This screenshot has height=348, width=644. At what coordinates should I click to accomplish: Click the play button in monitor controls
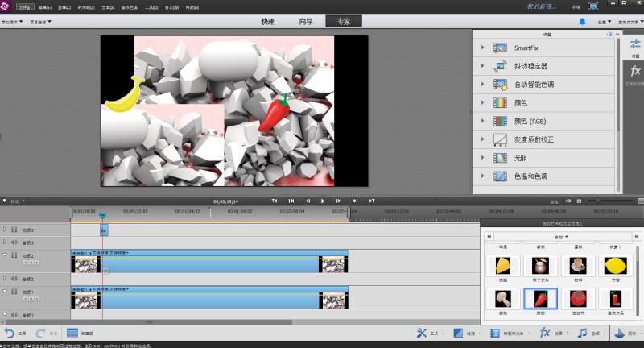click(x=323, y=201)
